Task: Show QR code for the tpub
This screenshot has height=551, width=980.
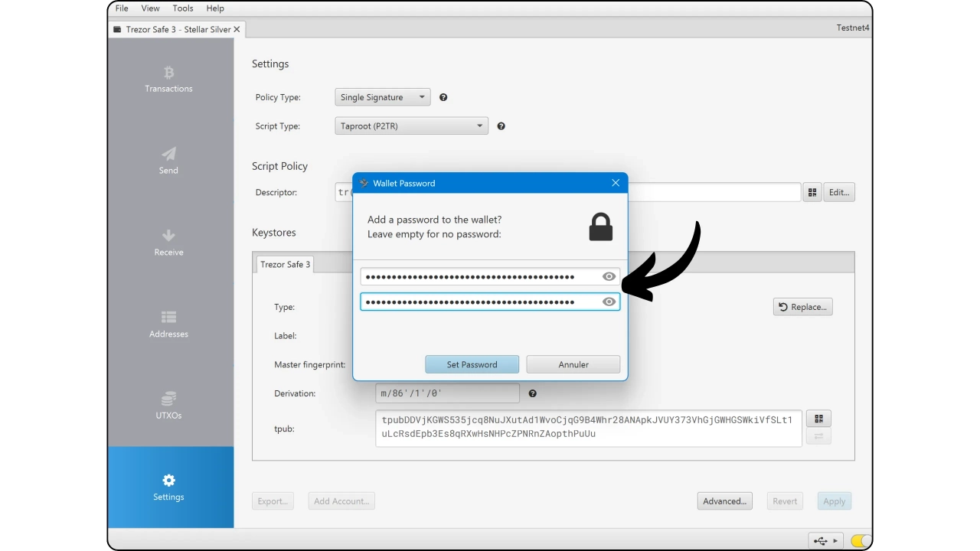Action: coord(818,419)
